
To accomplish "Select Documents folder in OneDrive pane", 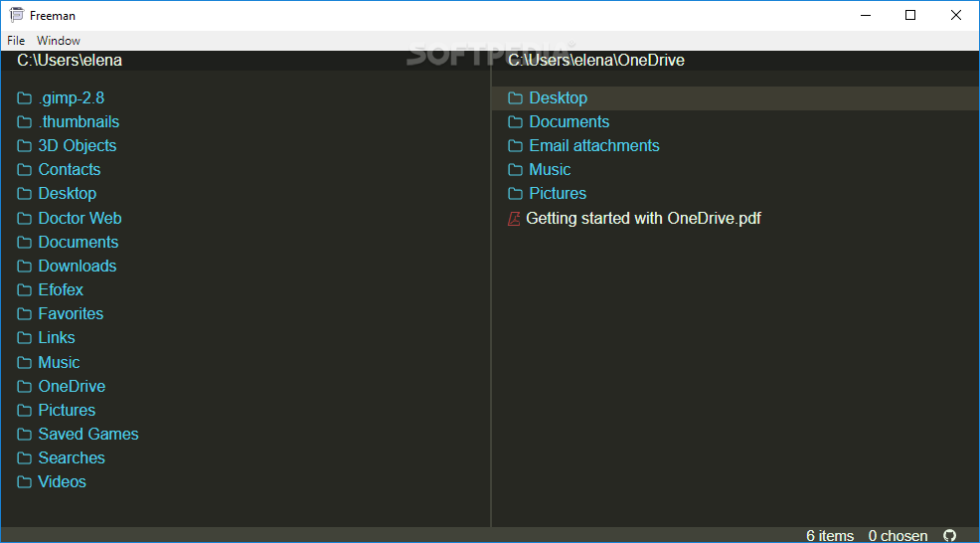I will (x=570, y=122).
